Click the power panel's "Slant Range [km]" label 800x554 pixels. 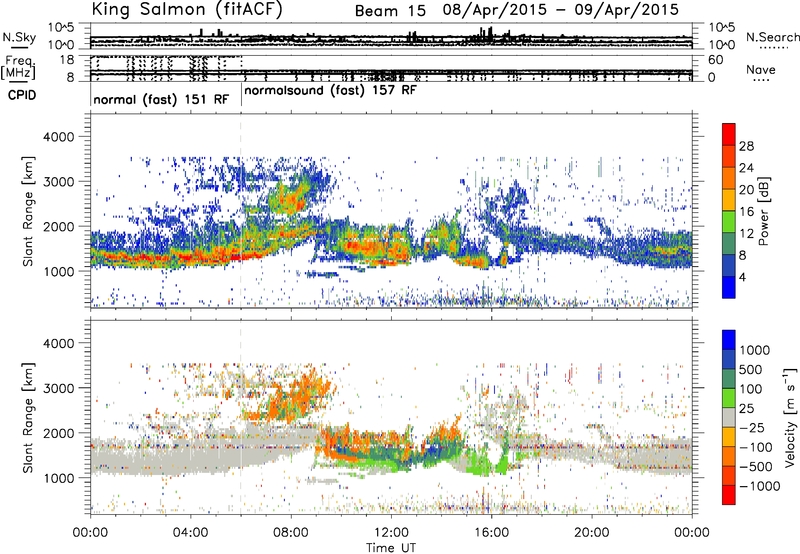(x=28, y=211)
